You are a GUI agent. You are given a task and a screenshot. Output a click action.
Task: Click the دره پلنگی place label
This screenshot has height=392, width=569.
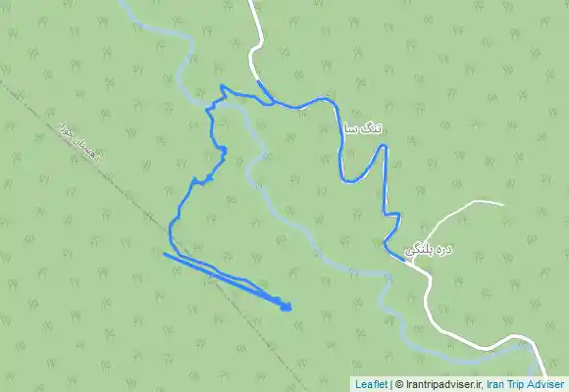pyautogui.click(x=428, y=250)
